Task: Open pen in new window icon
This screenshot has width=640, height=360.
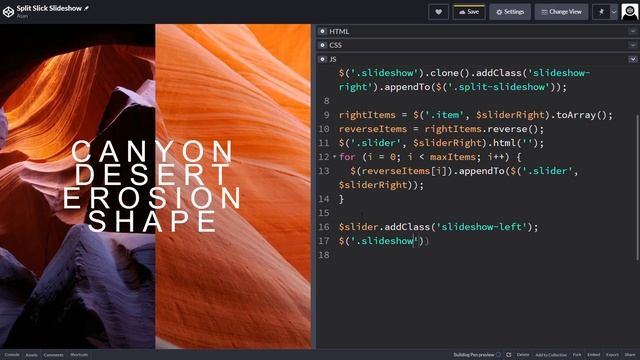Action: (509, 355)
